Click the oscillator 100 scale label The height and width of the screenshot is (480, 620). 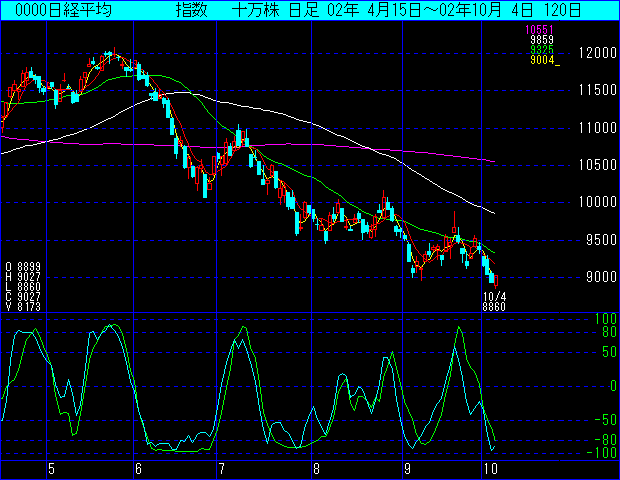click(x=606, y=319)
